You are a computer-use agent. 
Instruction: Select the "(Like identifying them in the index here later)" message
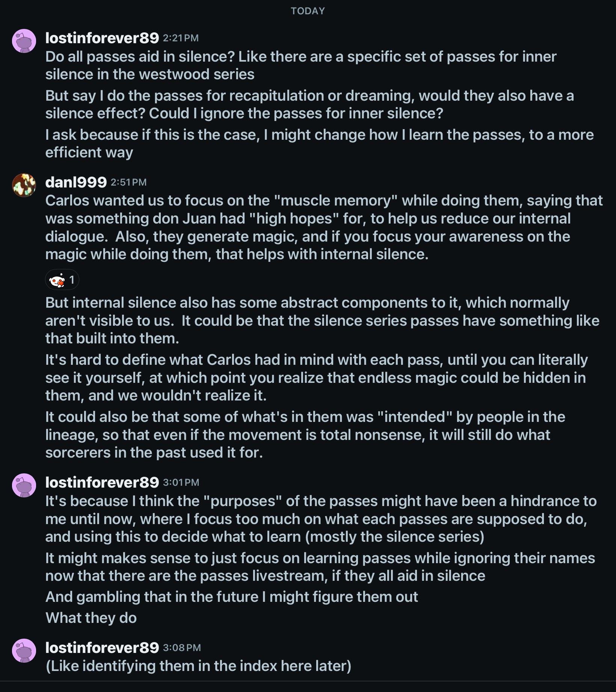(x=198, y=666)
